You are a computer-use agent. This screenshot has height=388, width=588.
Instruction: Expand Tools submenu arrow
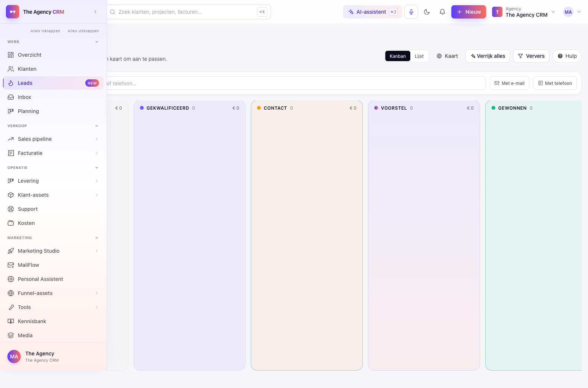click(97, 307)
